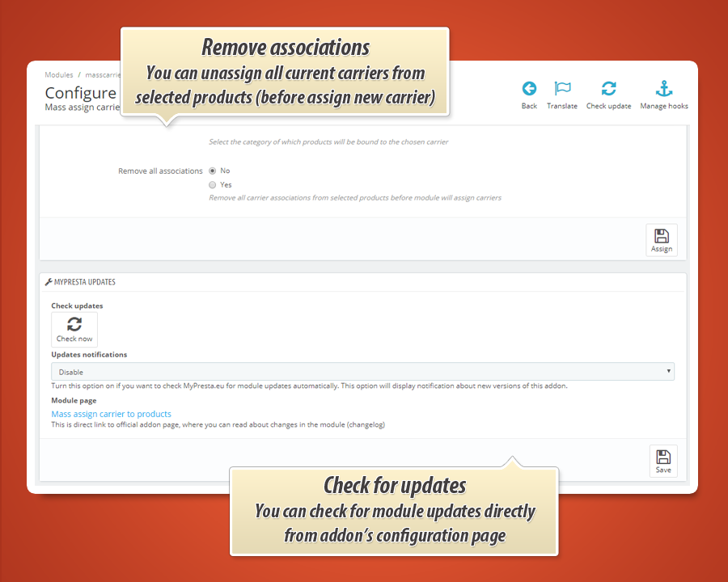Click the wrench icon beside MyPresta Updates
728x582 pixels.
point(49,282)
